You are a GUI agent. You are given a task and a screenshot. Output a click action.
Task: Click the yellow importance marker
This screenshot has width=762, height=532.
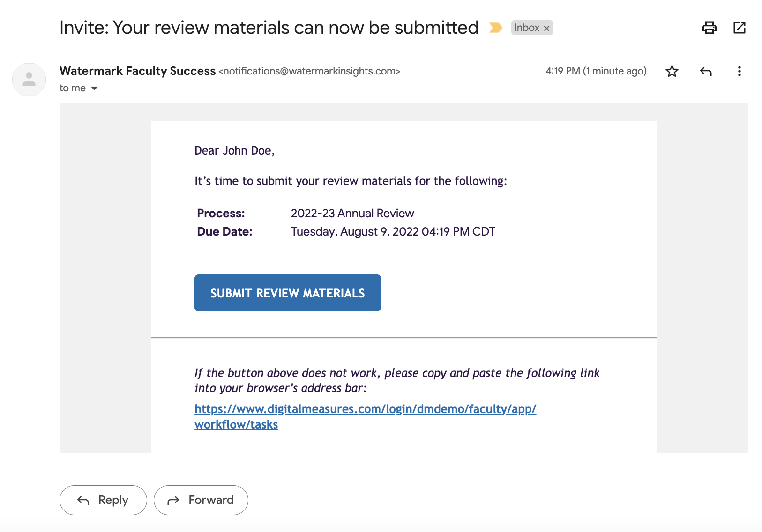495,28
